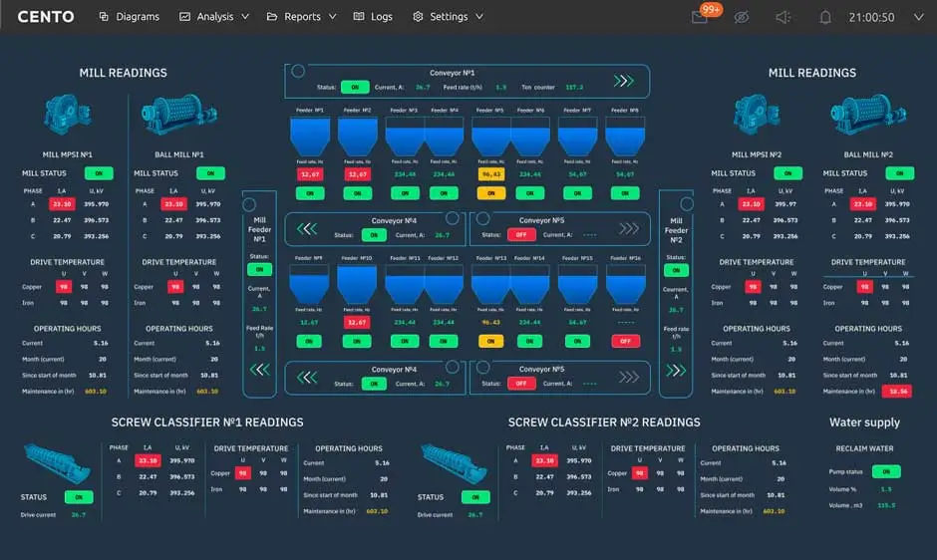The image size is (937, 560).
Task: Click upper Conveyor №4 backward double-arrow icon
Action: [x=307, y=229]
